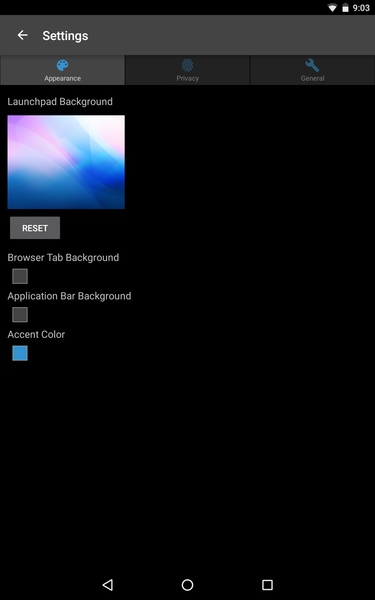
Task: Change the blue Accent Color swatch
Action: tap(20, 353)
